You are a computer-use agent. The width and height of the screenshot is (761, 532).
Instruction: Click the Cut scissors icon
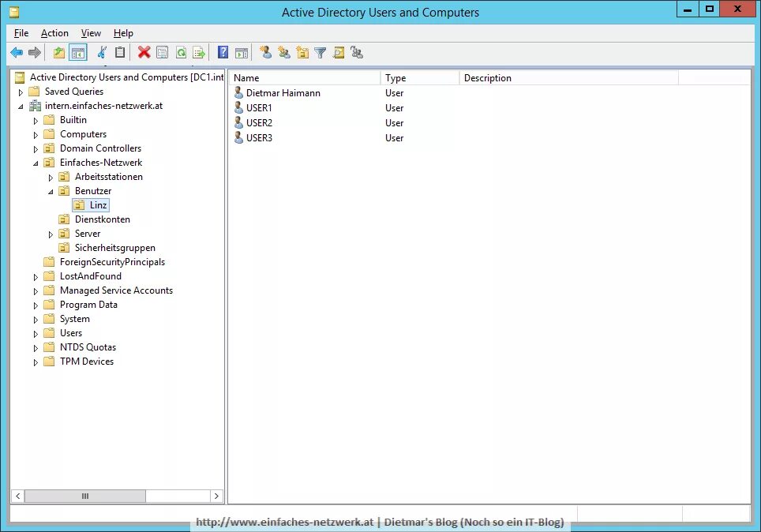[101, 52]
